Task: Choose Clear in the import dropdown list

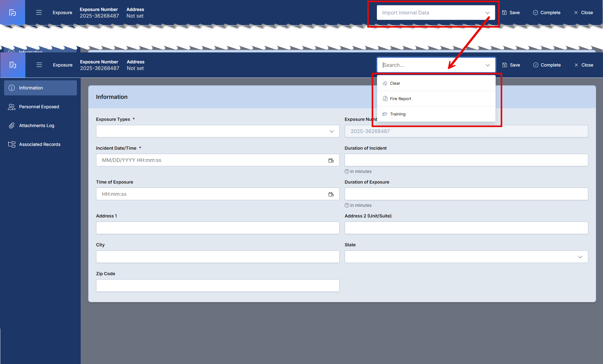Action: pyautogui.click(x=395, y=83)
